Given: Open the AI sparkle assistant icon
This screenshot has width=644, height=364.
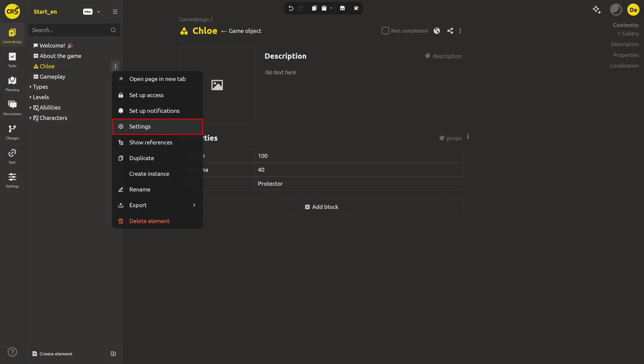Looking at the screenshot, I should tap(597, 10).
